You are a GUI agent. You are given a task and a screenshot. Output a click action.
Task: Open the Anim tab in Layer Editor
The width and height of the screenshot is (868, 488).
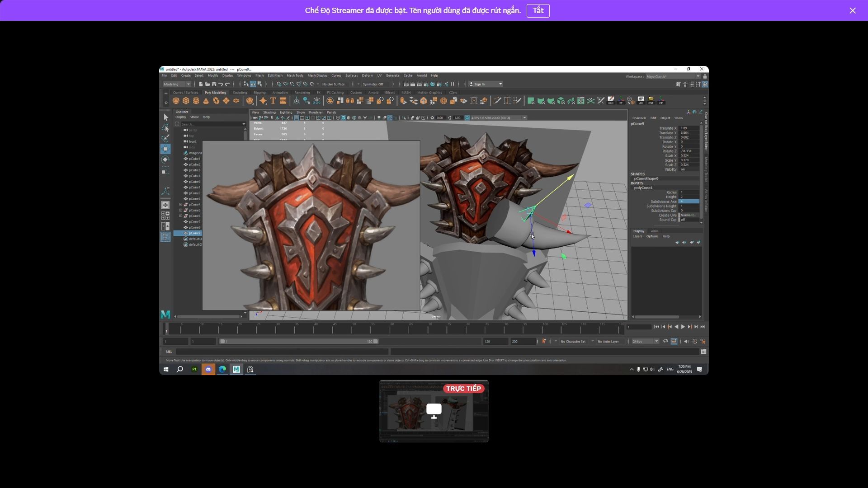click(x=654, y=231)
